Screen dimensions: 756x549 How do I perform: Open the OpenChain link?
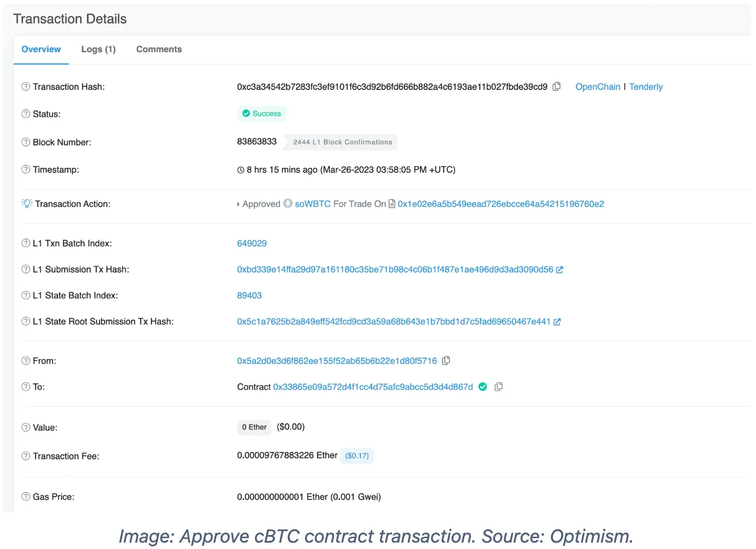click(x=598, y=87)
